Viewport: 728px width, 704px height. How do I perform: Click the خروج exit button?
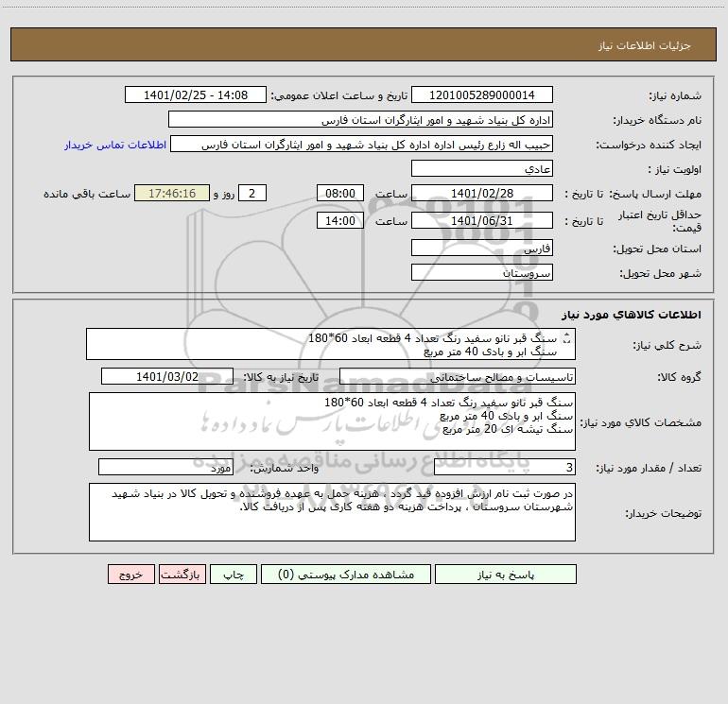tap(130, 575)
